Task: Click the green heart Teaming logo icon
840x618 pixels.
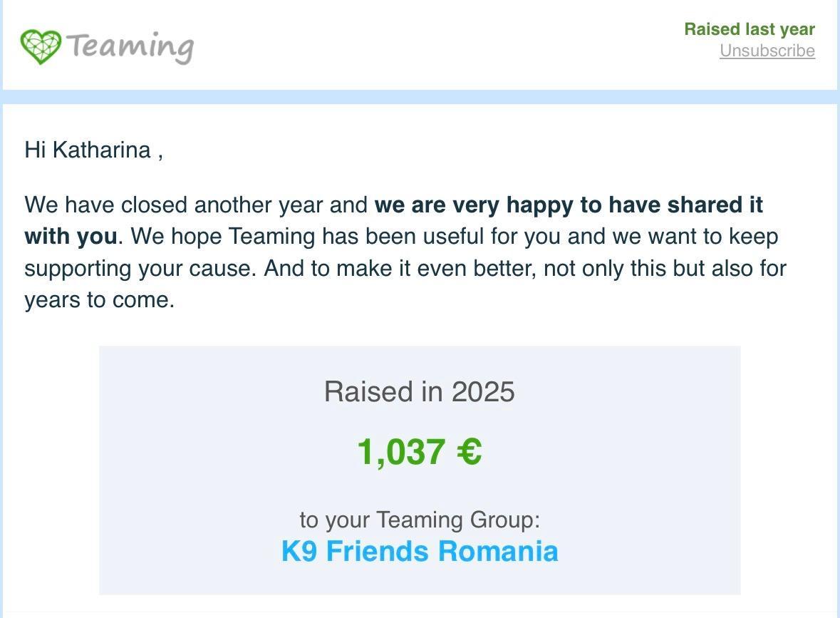Action: point(41,46)
